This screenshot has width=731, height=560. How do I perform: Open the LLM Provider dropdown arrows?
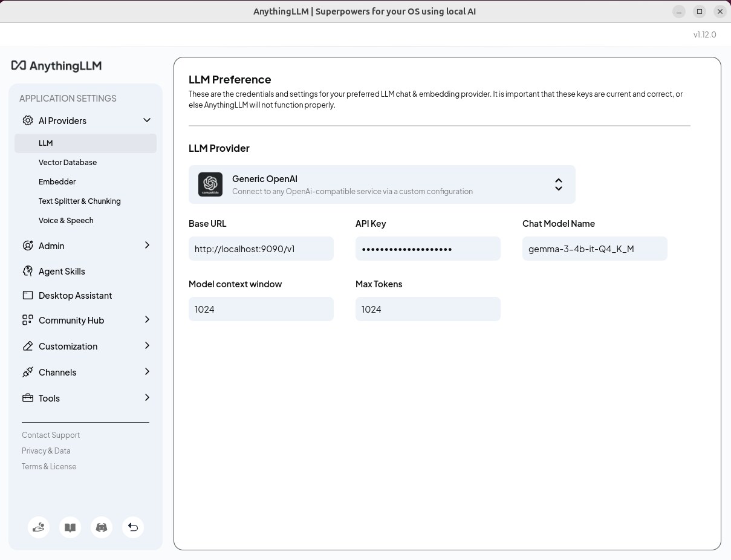point(559,184)
